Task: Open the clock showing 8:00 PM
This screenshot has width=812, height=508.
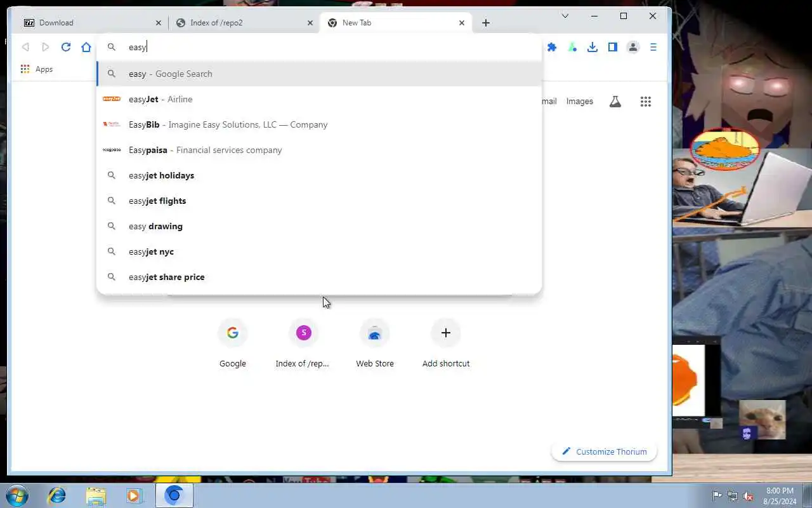Action: [x=780, y=496]
